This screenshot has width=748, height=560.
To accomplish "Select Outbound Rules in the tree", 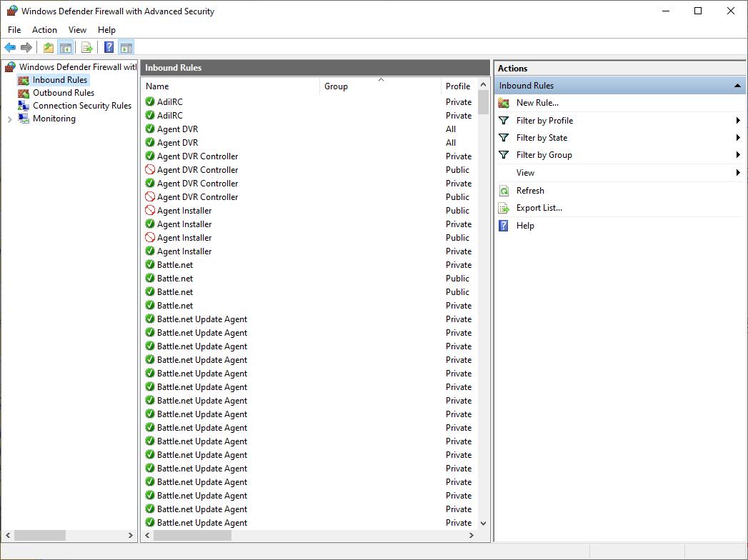I will point(64,93).
